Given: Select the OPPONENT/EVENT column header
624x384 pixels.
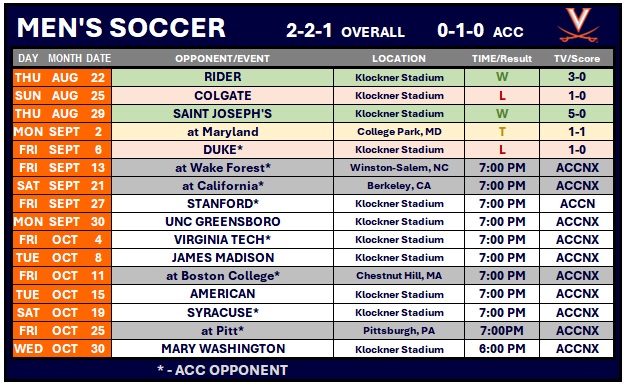Looking at the screenshot, I should tap(222, 58).
